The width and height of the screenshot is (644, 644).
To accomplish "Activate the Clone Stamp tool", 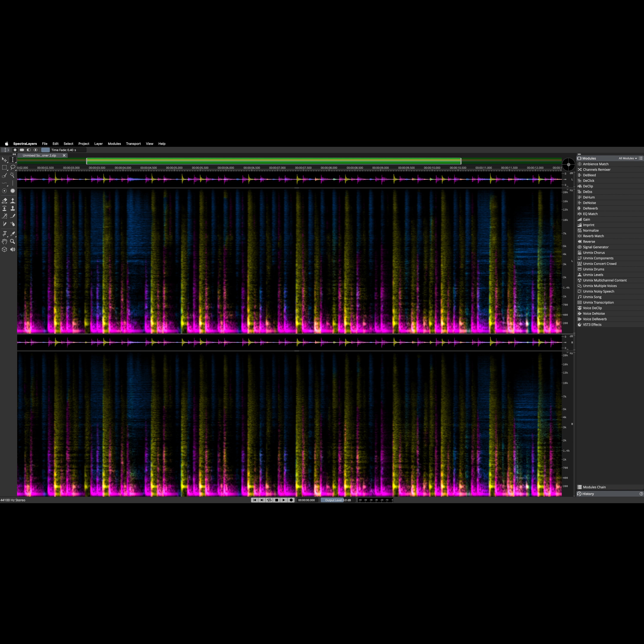I will (x=13, y=208).
